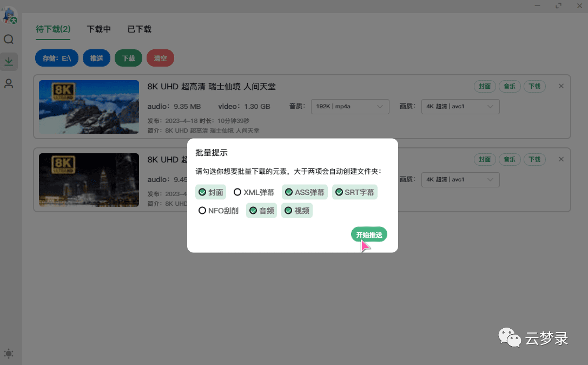Click the first video's Swiss Alps thumbnail
This screenshot has height=365, width=588.
(82, 107)
